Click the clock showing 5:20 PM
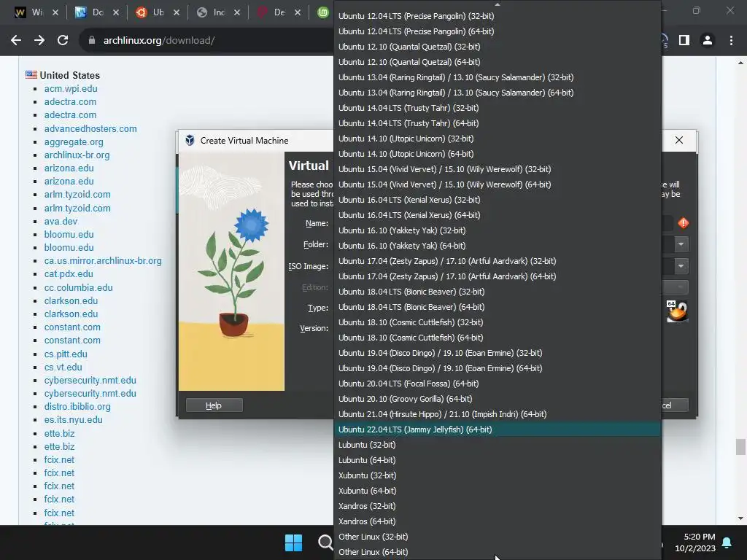 (x=700, y=537)
